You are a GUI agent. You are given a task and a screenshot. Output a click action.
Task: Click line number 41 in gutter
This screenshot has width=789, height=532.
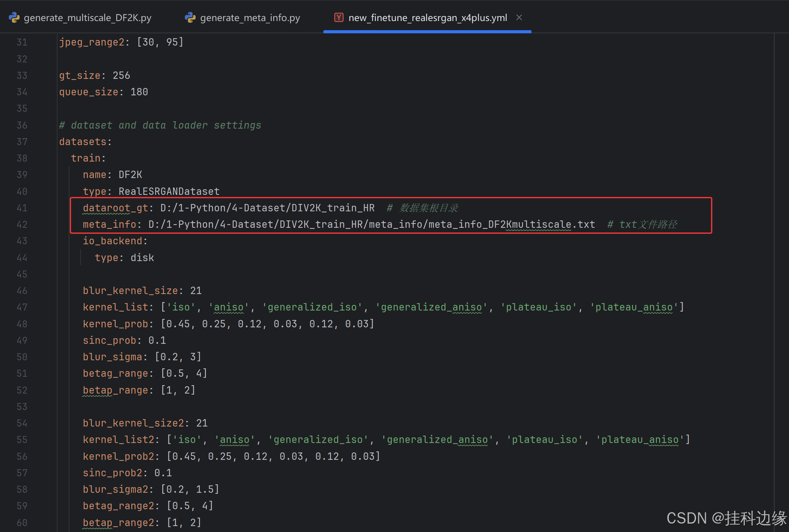(22, 208)
